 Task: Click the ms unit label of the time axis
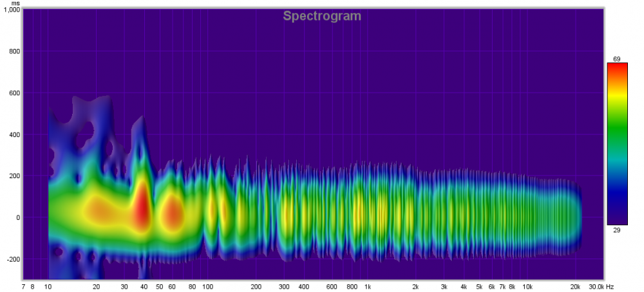[x=16, y=3]
